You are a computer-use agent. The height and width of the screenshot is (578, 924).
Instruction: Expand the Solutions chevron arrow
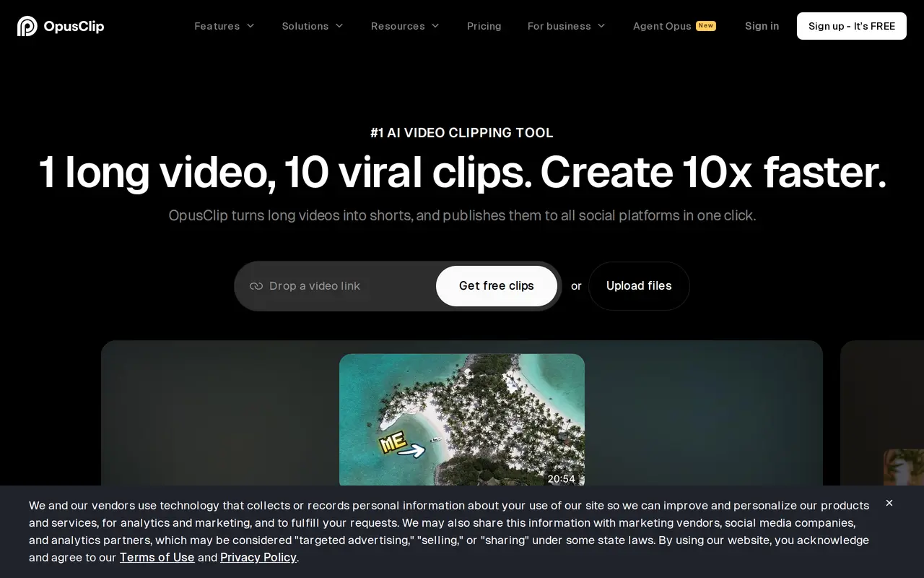[x=339, y=26]
